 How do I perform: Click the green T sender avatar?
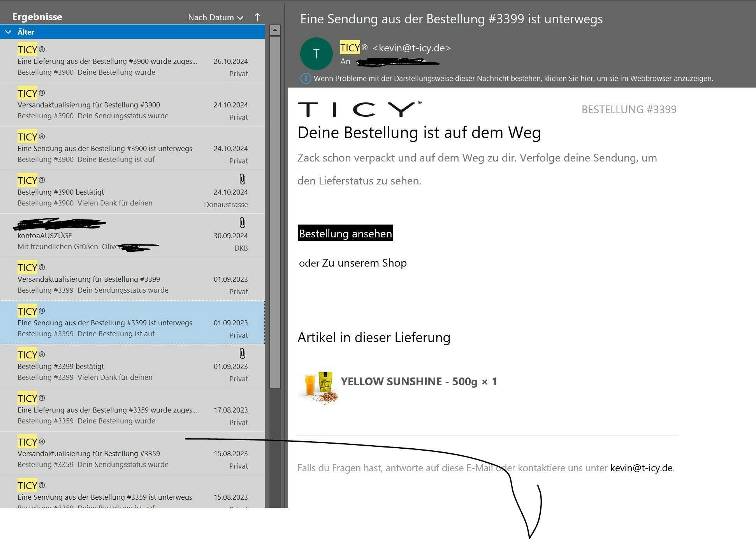[x=316, y=54]
